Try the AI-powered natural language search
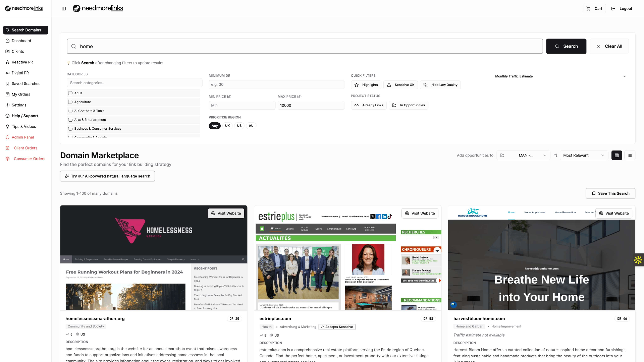This screenshot has width=644, height=362. [x=107, y=176]
